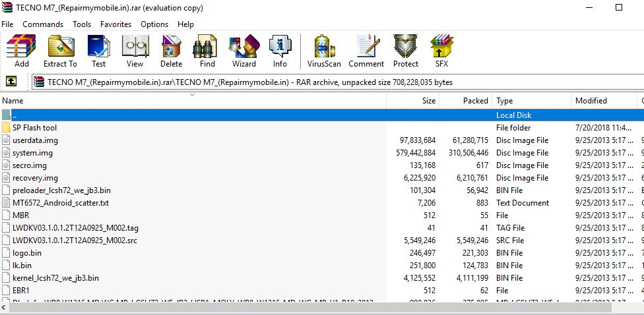Image resolution: width=644 pixels, height=315 pixels.
Task: Launch the Wizard tool
Action: pos(243,51)
